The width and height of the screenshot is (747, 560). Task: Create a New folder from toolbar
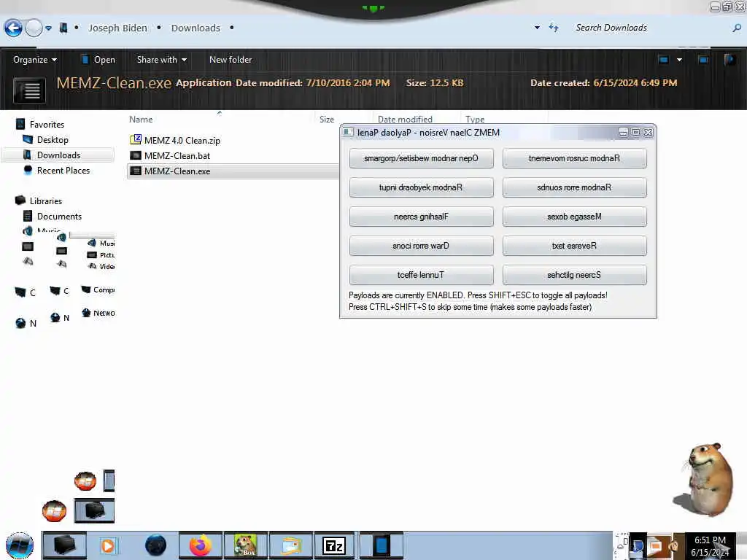click(x=231, y=60)
